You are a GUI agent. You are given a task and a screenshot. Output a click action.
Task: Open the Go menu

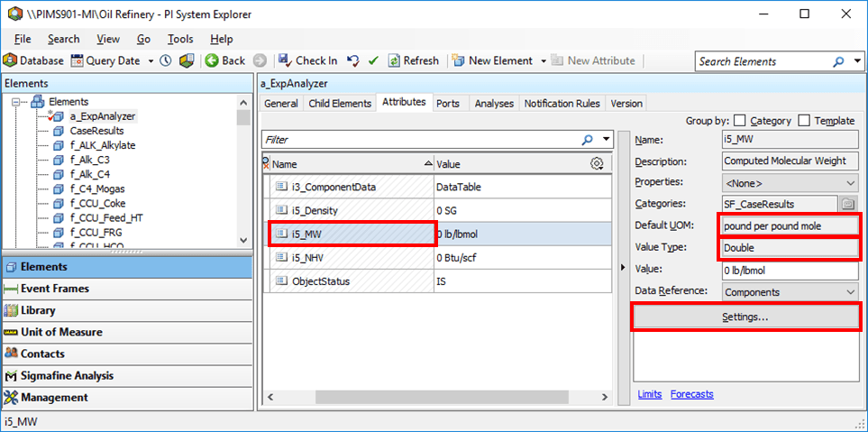144,40
